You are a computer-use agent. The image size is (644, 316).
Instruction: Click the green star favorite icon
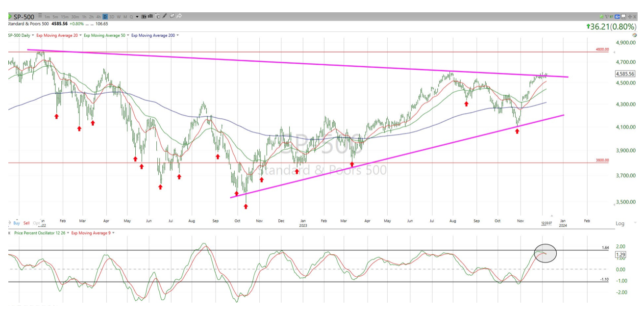601,17
